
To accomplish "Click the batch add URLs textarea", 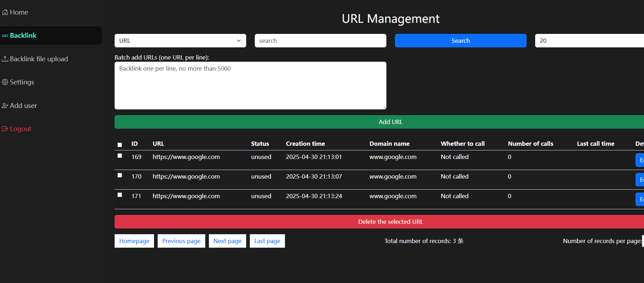I will tap(250, 86).
